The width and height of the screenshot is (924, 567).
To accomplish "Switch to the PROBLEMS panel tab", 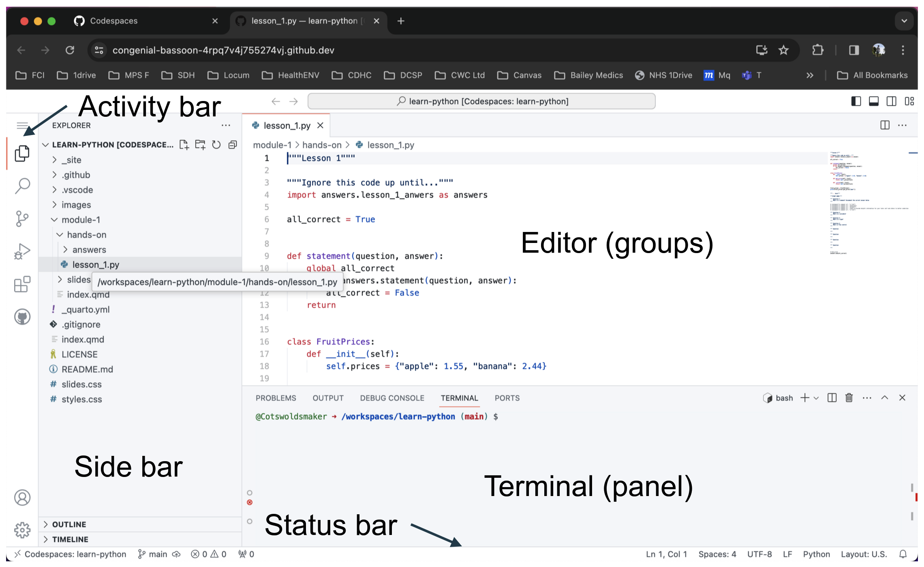I will [276, 398].
